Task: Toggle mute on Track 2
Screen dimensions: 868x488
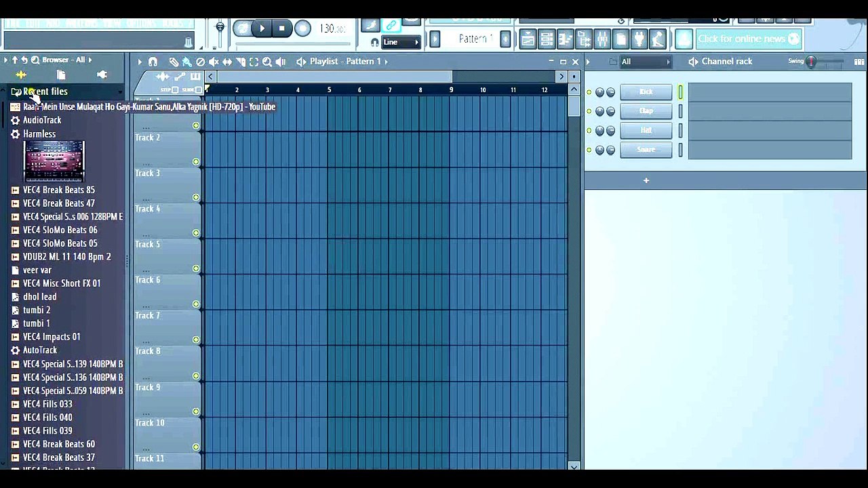Action: (196, 161)
